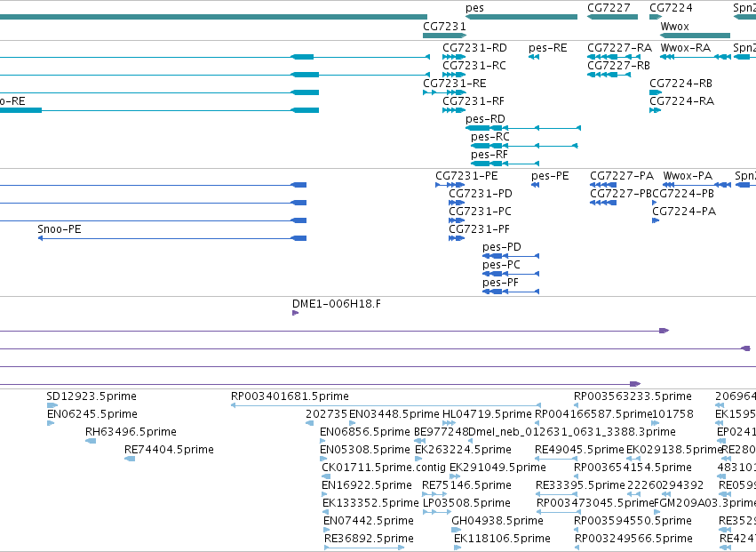Select the pes-RD transcript
756x552 pixels.
coord(523,128)
